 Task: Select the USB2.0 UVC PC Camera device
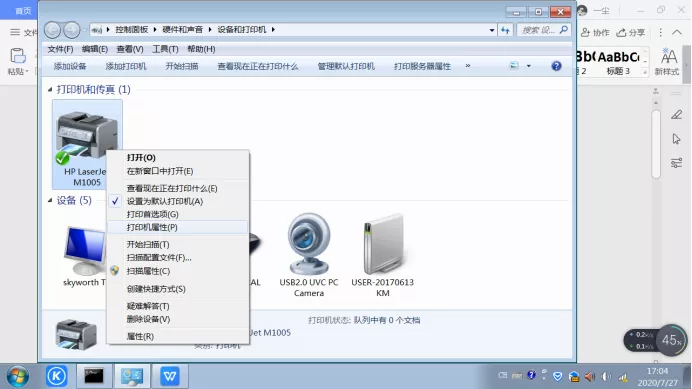[309, 255]
